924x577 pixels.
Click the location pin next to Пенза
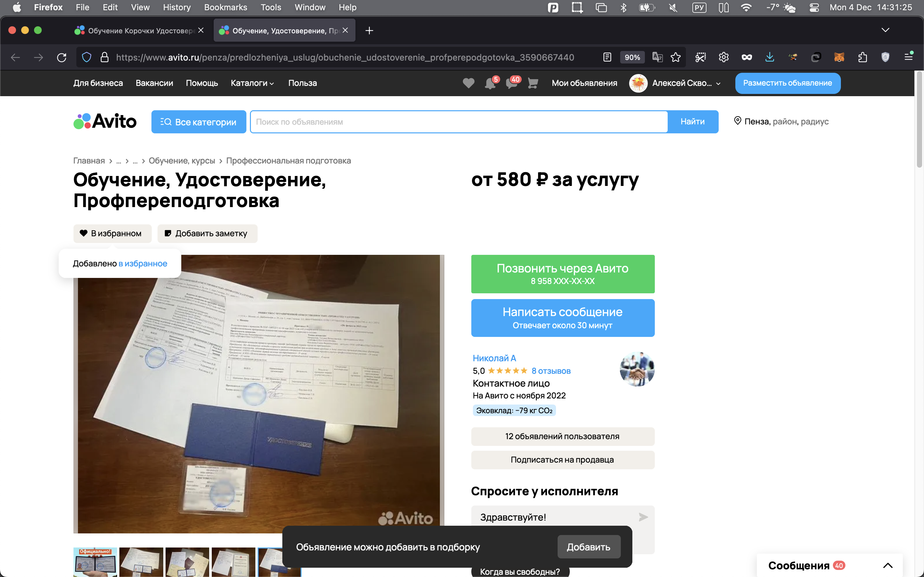pyautogui.click(x=737, y=121)
